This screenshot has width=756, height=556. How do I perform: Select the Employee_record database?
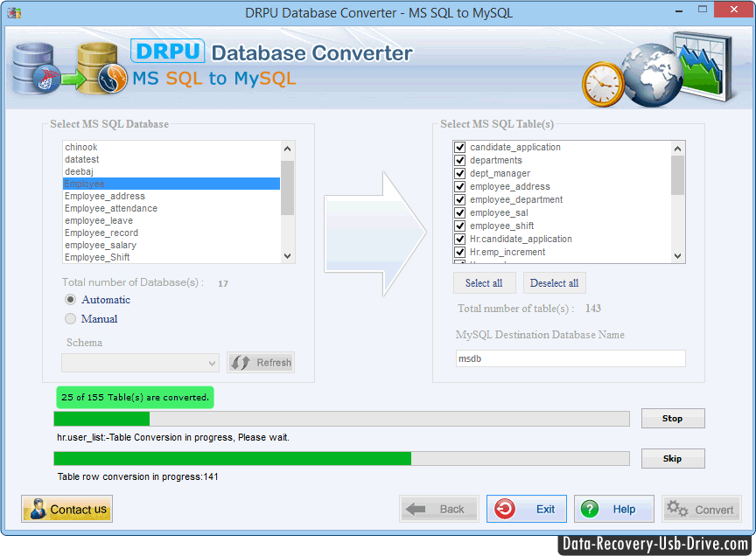pyautogui.click(x=171, y=233)
